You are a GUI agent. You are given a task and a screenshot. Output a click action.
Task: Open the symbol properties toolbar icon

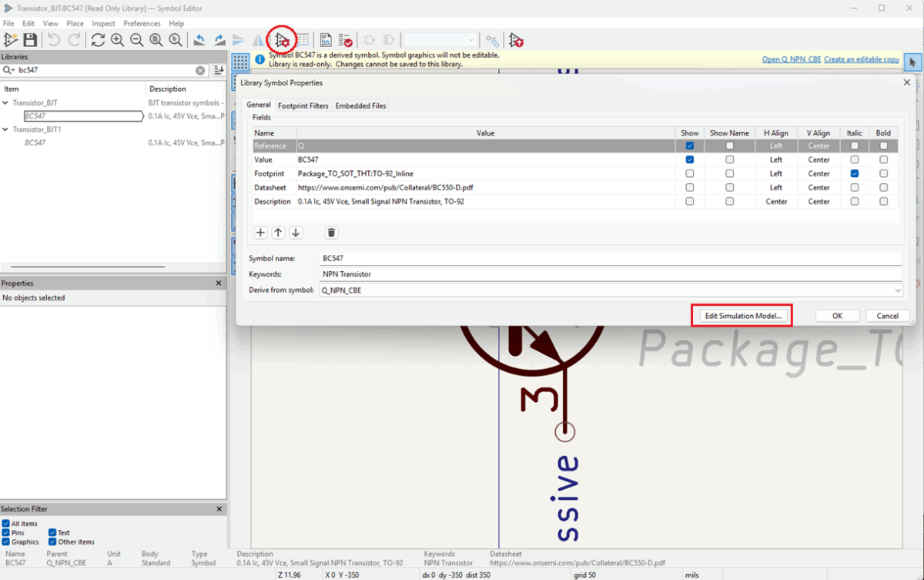[283, 40]
